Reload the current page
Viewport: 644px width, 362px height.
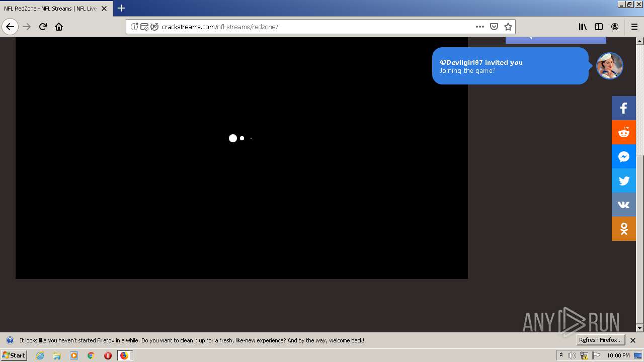(x=43, y=27)
